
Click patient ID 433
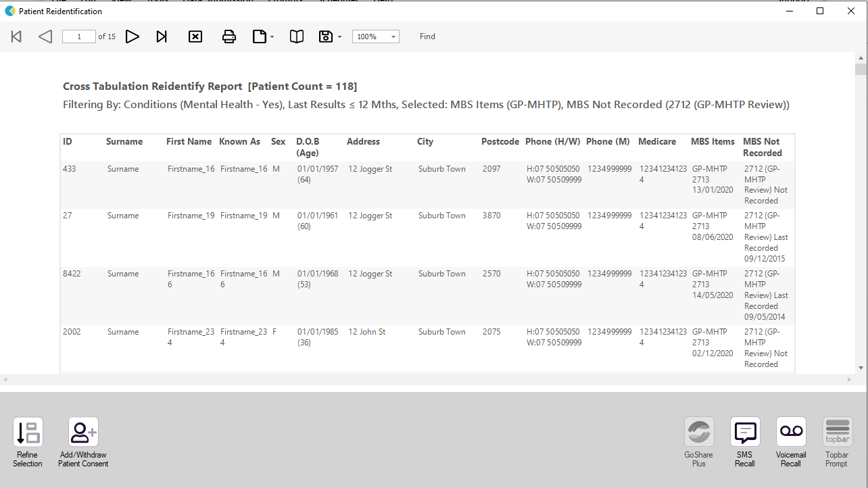(x=70, y=169)
